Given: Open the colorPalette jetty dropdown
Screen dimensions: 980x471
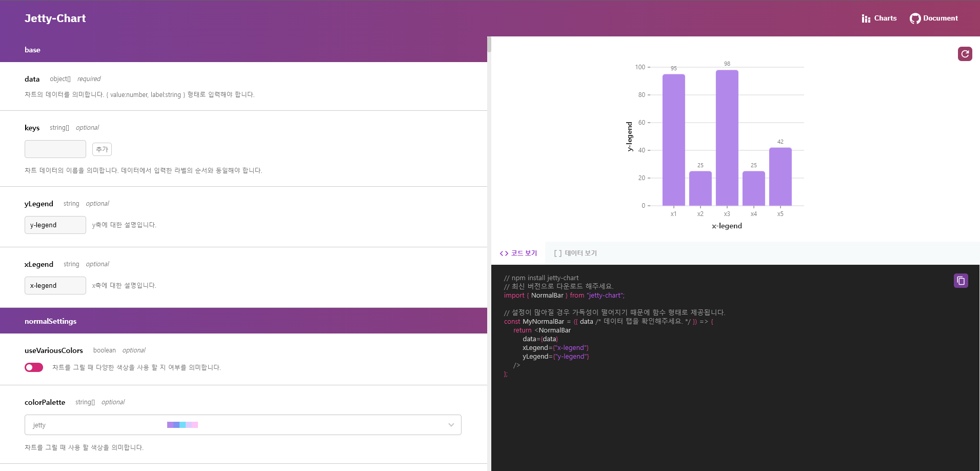Looking at the screenshot, I should 243,425.
